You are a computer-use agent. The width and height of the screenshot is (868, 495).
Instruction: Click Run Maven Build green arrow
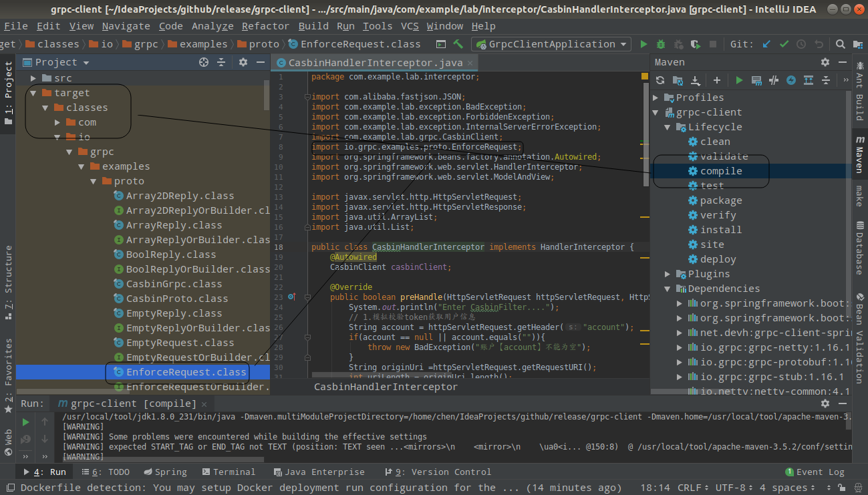click(739, 80)
